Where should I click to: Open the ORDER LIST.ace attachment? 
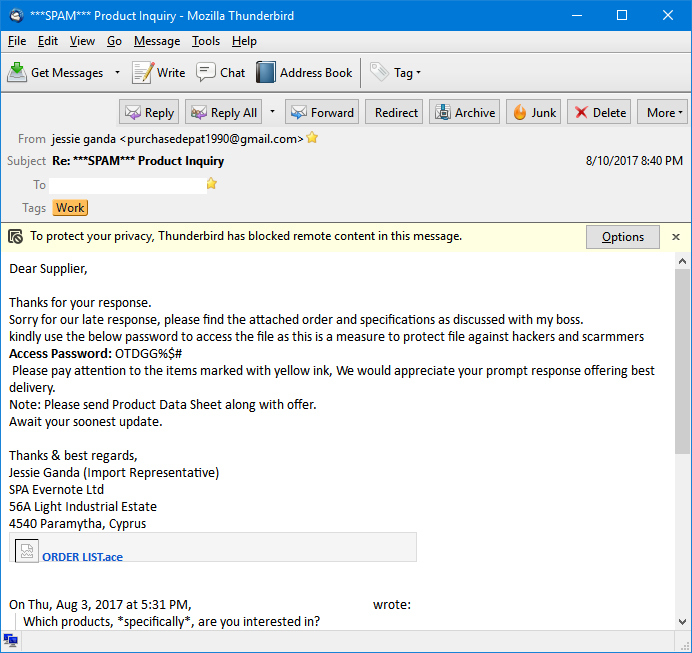(x=81, y=557)
